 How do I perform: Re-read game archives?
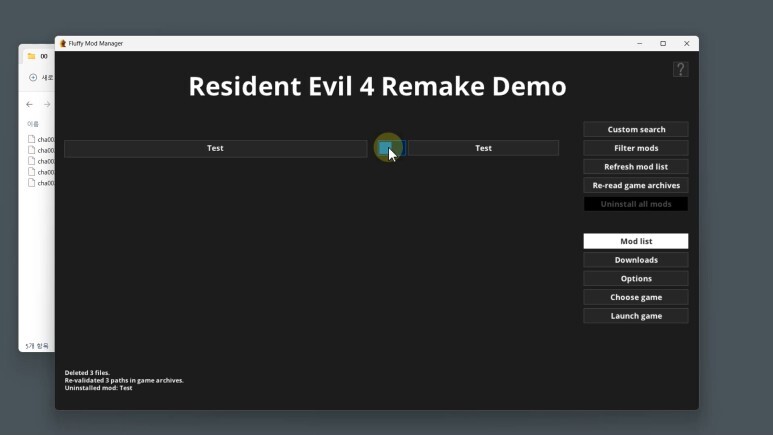tap(636, 185)
